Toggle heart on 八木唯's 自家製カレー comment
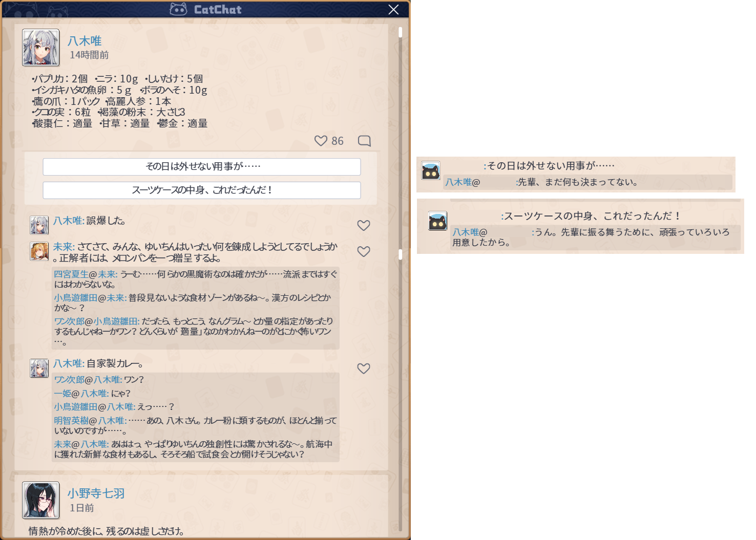The height and width of the screenshot is (540, 756). point(364,369)
